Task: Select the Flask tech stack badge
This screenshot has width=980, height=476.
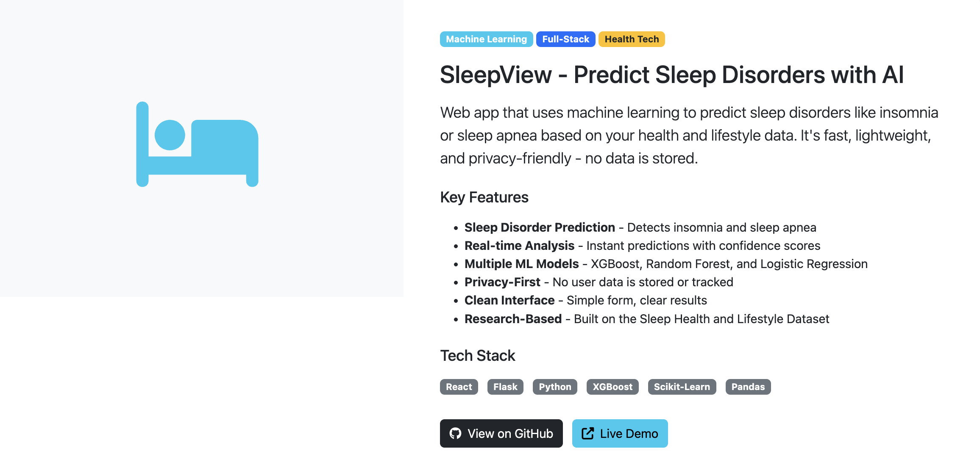Action: coord(505,387)
